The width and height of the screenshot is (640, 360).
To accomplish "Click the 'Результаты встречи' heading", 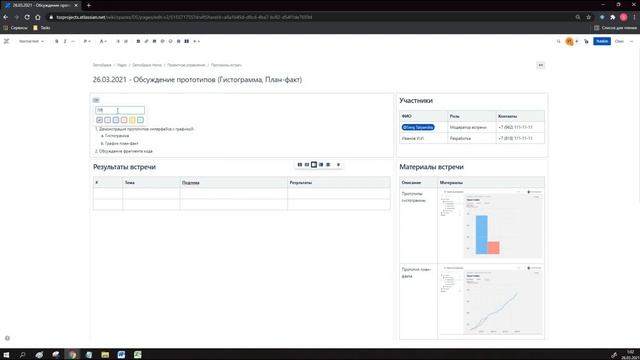I will tap(124, 167).
